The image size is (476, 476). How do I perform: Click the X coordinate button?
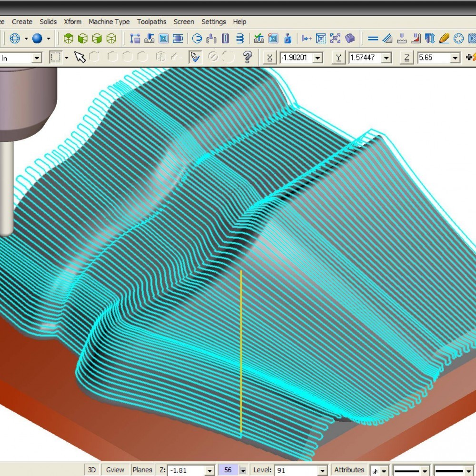click(270, 58)
